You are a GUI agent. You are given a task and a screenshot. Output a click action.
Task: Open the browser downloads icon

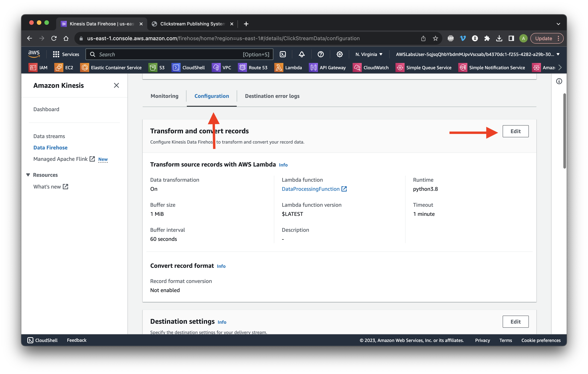[499, 38]
